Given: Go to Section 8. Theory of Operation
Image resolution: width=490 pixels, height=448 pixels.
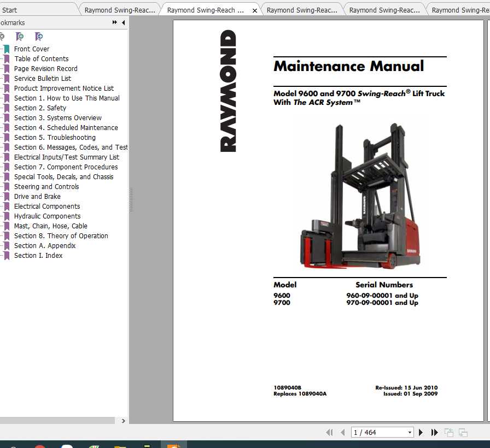Looking at the screenshot, I should [x=61, y=235].
